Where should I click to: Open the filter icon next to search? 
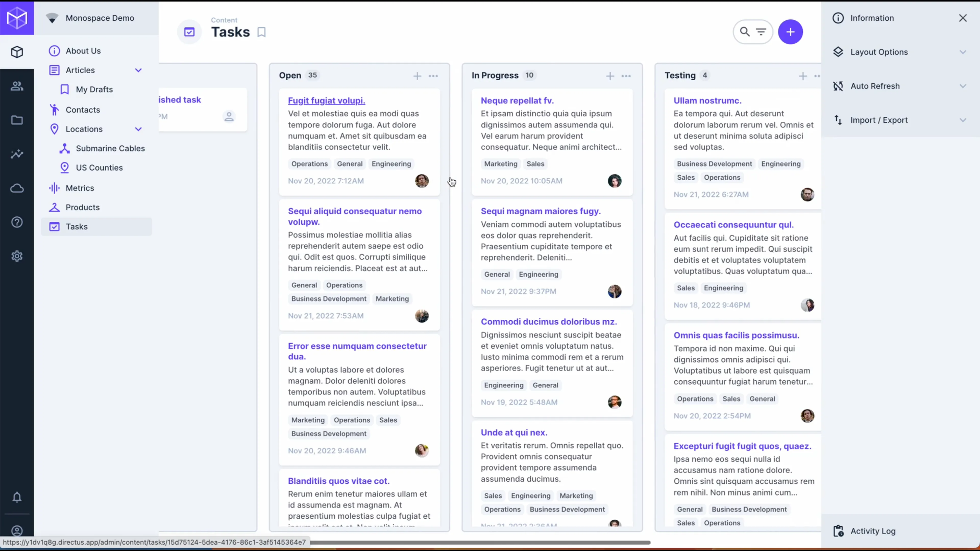[761, 32]
